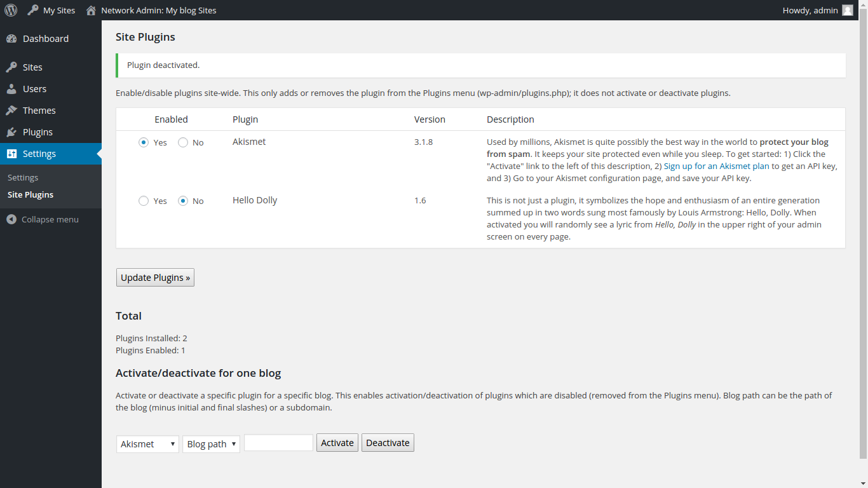Click Plugins Installed: 2 text
The image size is (868, 488).
pyautogui.click(x=151, y=339)
